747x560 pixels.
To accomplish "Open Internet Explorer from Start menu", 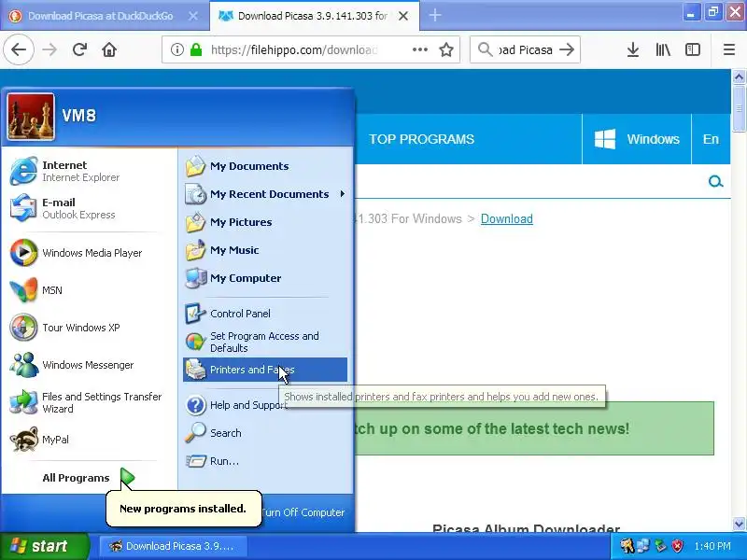I will tap(89, 171).
